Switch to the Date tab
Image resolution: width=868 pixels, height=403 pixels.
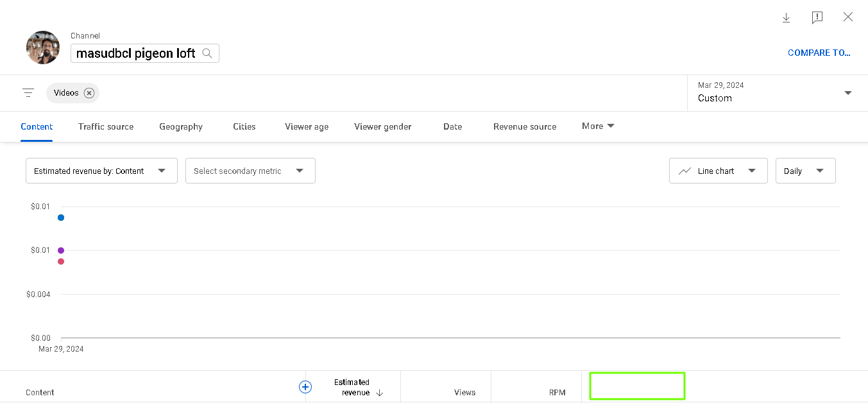452,126
